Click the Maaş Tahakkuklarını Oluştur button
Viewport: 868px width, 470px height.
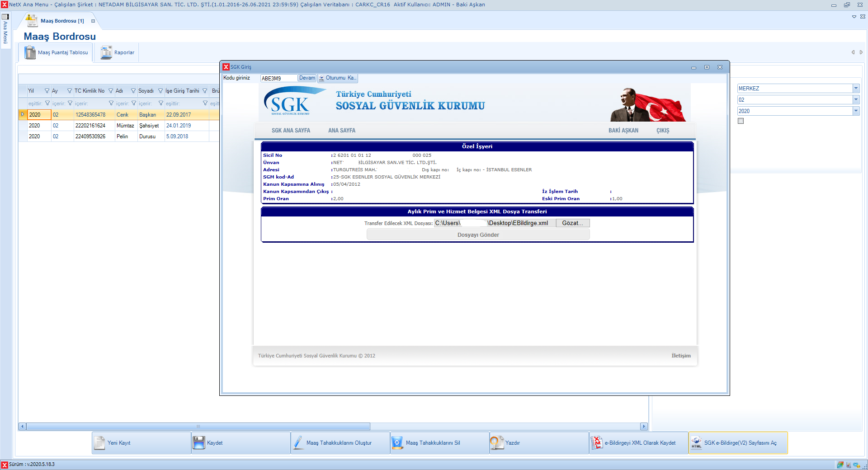[x=340, y=442]
